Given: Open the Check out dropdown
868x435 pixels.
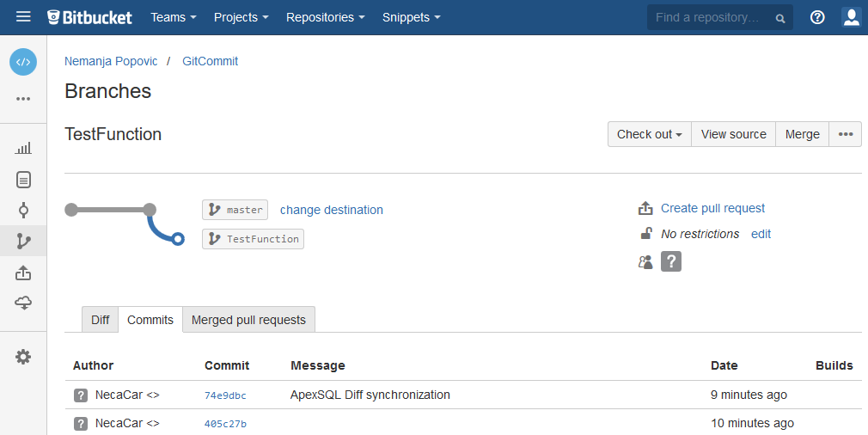Looking at the screenshot, I should click(x=649, y=134).
